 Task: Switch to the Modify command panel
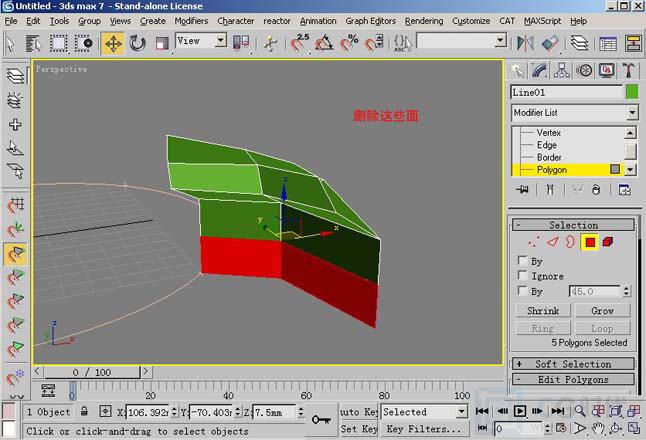539,70
